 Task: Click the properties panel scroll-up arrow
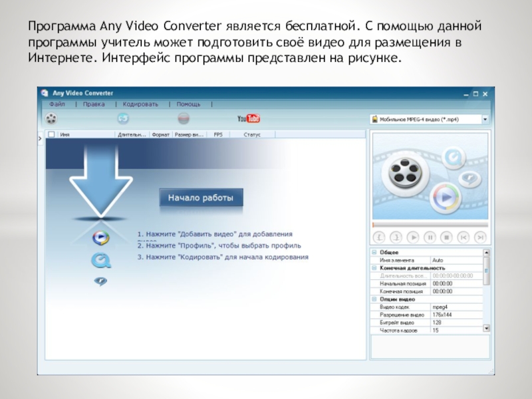point(486,253)
